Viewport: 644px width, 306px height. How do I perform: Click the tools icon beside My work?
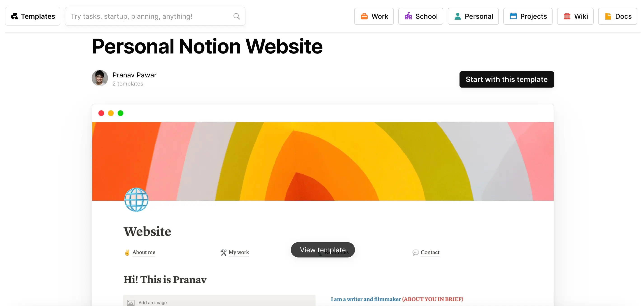click(x=223, y=252)
